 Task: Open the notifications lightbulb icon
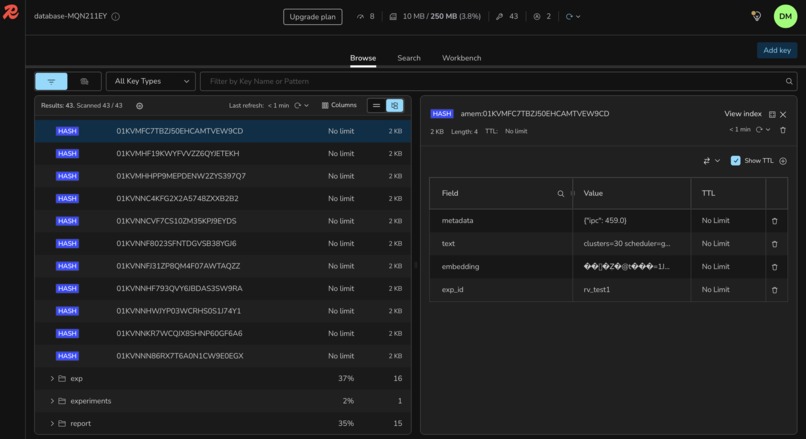[x=756, y=16]
